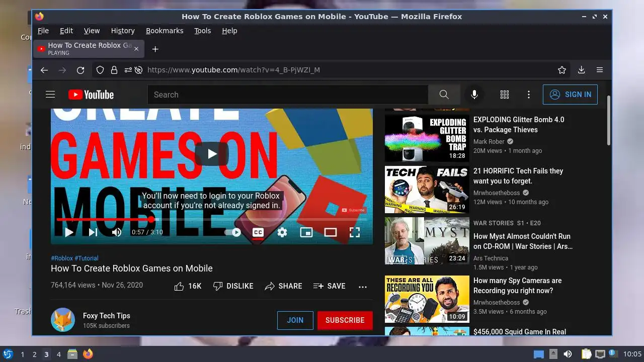Open the system volume tray icon
This screenshot has width=644, height=362.
click(568, 354)
